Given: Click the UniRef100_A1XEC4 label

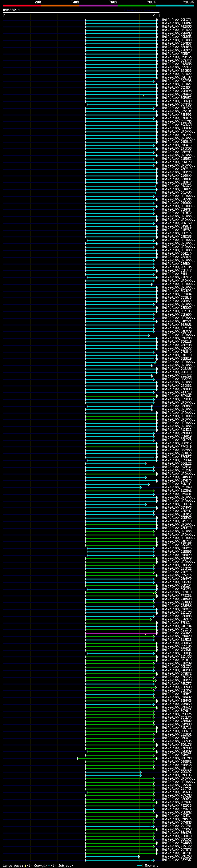Looking at the screenshot, I should (x=176, y=816).
